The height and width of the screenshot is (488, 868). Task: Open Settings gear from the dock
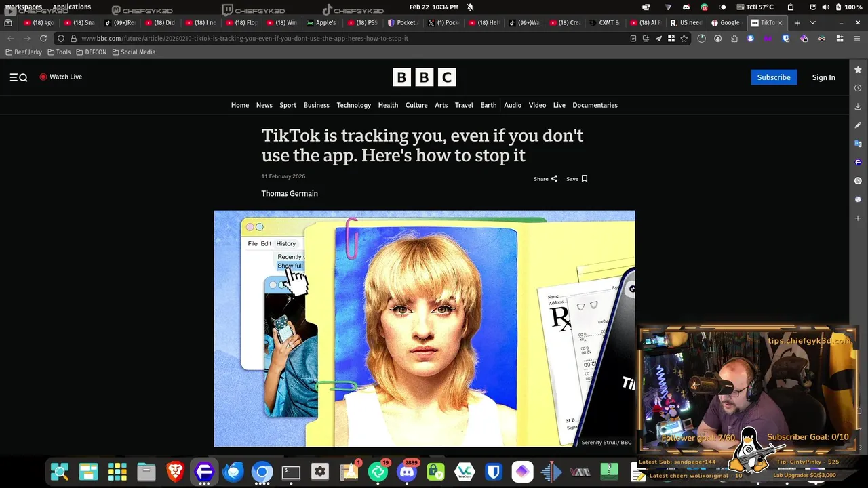pos(320,472)
